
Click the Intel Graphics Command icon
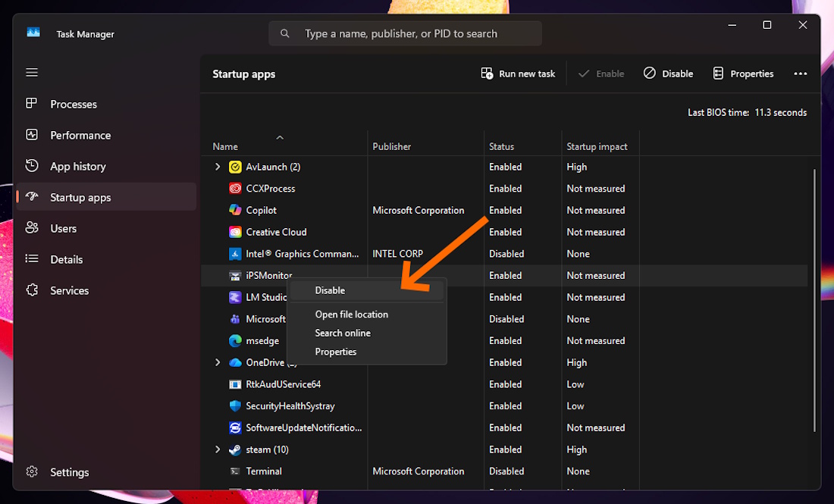point(235,254)
